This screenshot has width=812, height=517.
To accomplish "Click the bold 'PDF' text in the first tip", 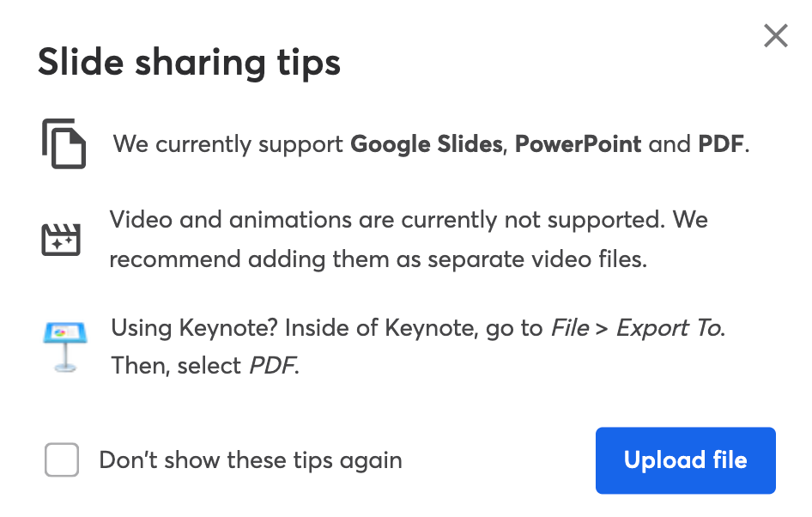I will tap(721, 144).
